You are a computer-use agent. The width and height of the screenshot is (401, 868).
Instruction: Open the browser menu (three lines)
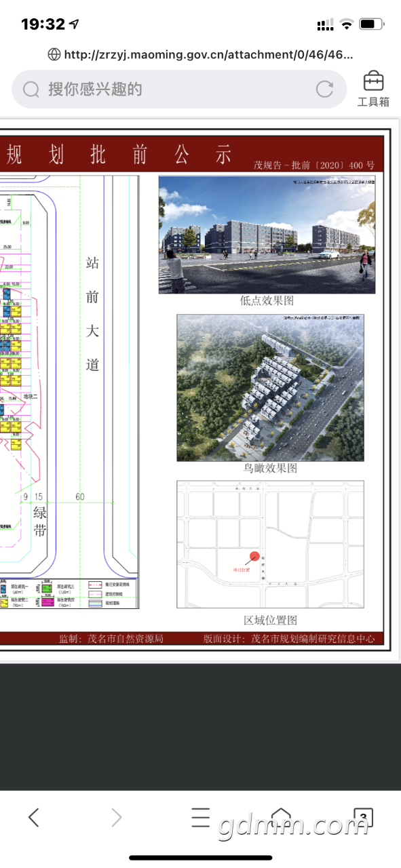point(200,818)
